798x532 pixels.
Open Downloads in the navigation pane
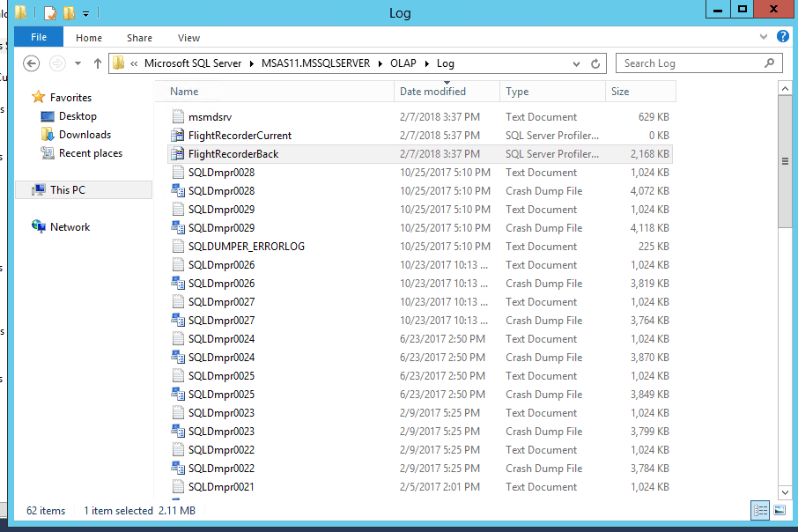click(85, 135)
